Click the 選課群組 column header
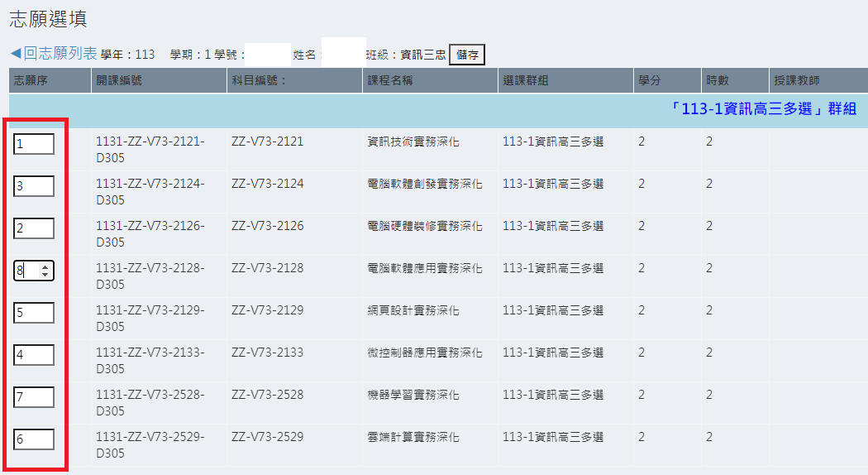 coord(526,81)
